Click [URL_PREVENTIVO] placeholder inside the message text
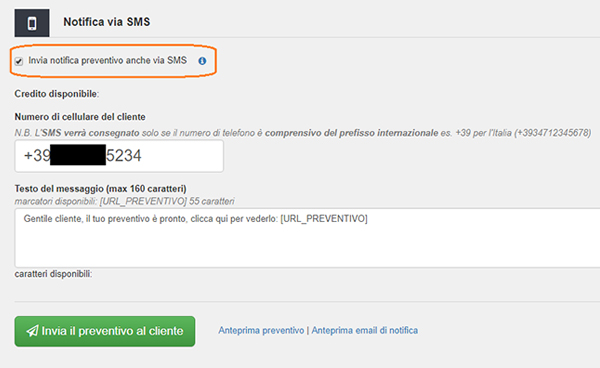The image size is (600, 368). (x=324, y=219)
